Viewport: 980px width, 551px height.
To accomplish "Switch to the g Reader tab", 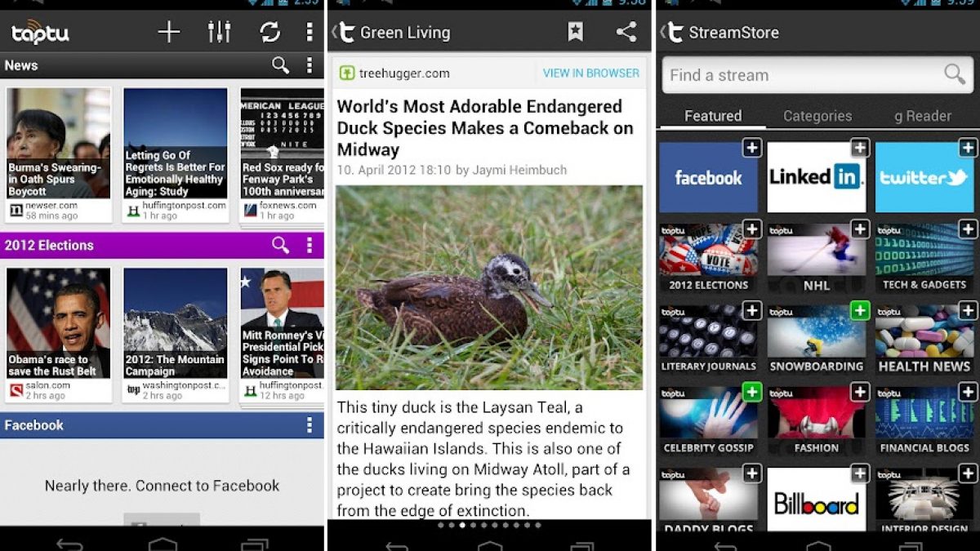I will (923, 116).
